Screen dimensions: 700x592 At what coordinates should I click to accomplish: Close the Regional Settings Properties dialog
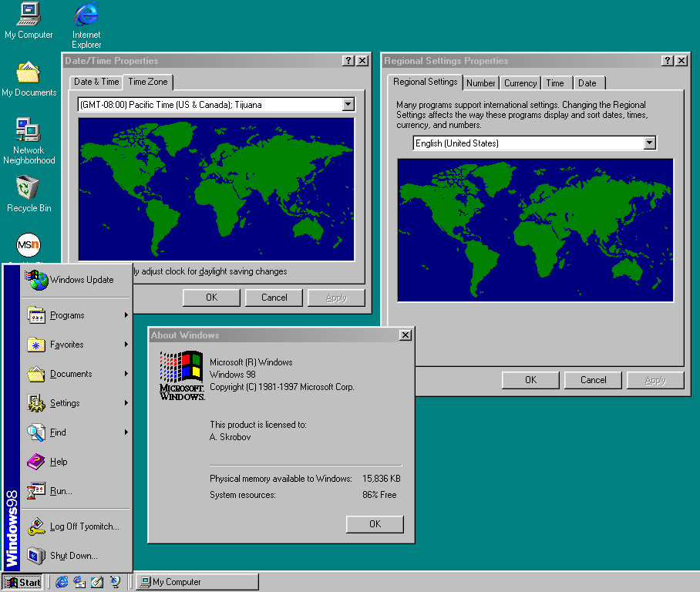click(681, 61)
